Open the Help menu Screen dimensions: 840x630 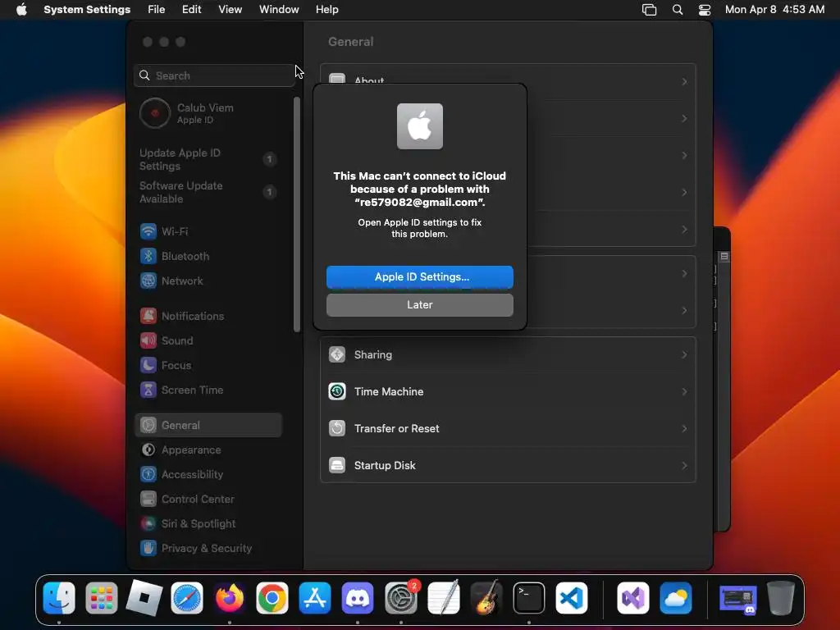click(326, 9)
